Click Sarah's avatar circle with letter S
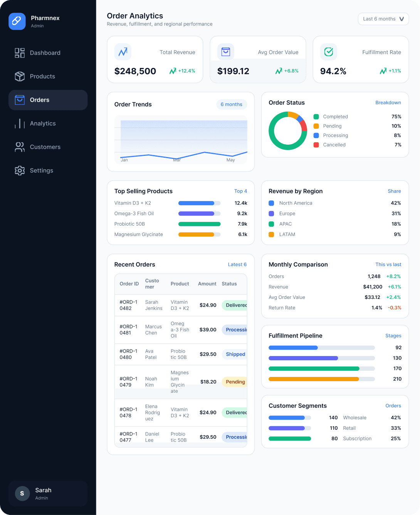420x515 pixels. pyautogui.click(x=22, y=493)
